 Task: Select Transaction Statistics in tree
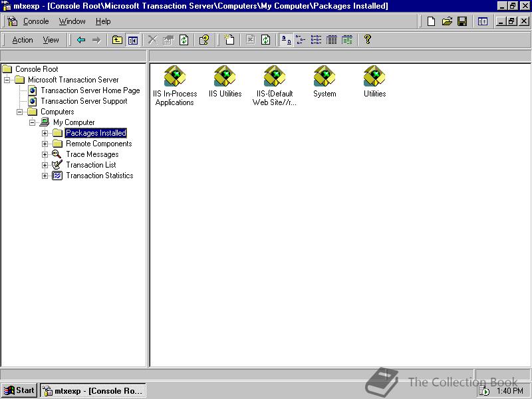99,176
